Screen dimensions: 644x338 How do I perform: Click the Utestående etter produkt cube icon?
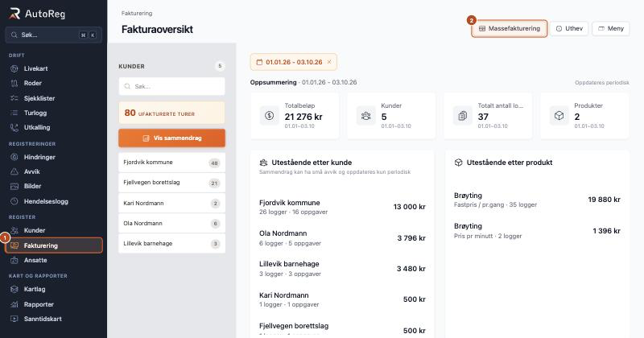click(x=458, y=163)
